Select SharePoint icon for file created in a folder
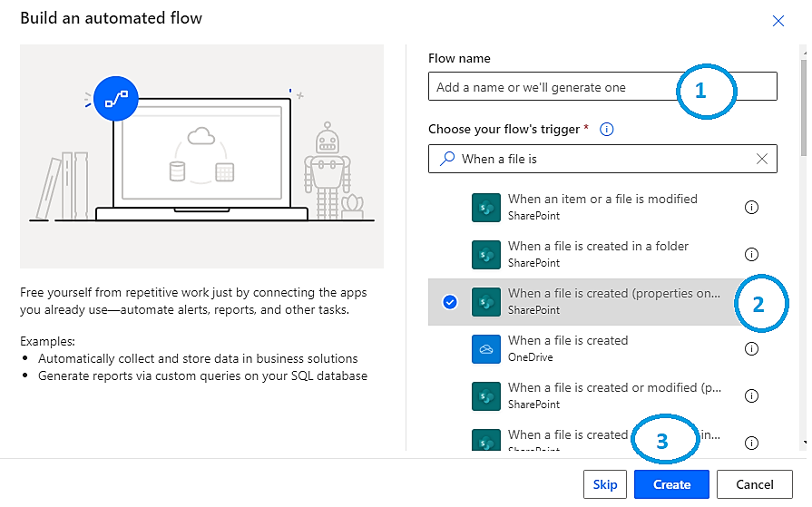The height and width of the screenshot is (507, 812). coord(485,254)
